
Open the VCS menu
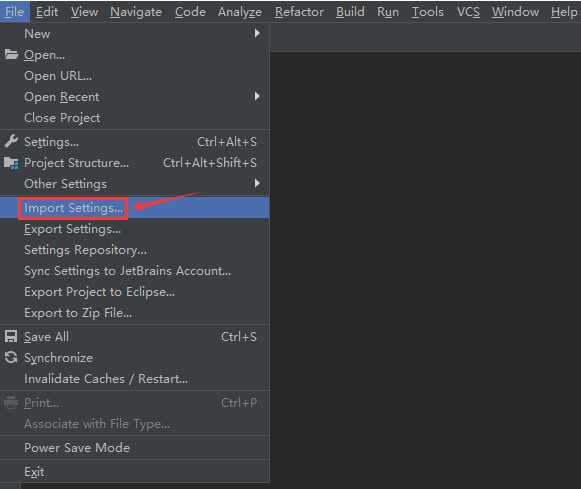[468, 12]
